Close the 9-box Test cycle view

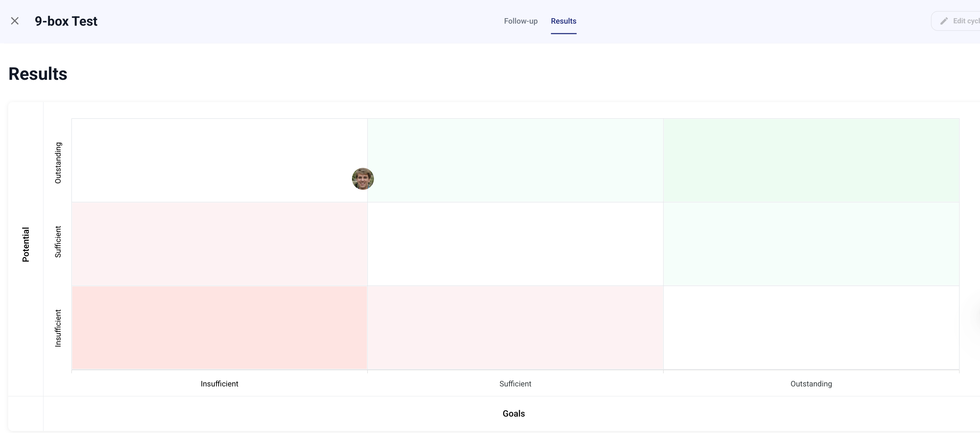click(15, 21)
